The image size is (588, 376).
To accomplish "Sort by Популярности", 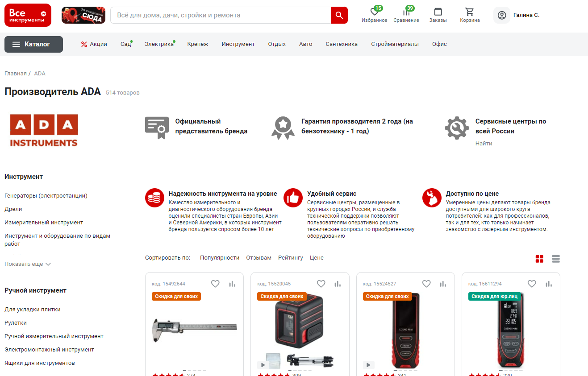I will click(220, 258).
